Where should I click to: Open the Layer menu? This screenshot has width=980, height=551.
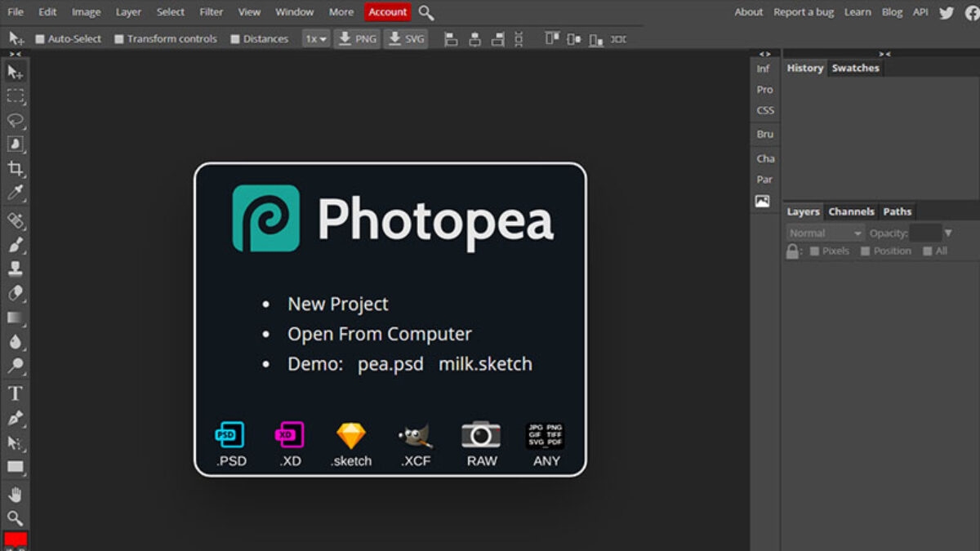128,12
